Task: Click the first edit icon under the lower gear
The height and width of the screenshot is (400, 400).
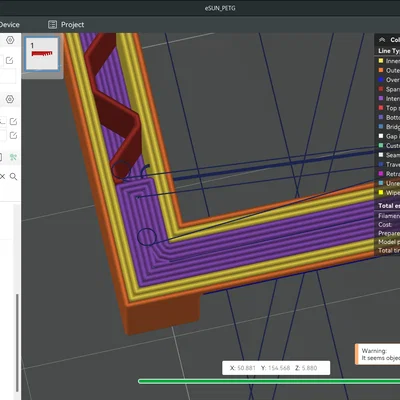Action: (x=13, y=121)
